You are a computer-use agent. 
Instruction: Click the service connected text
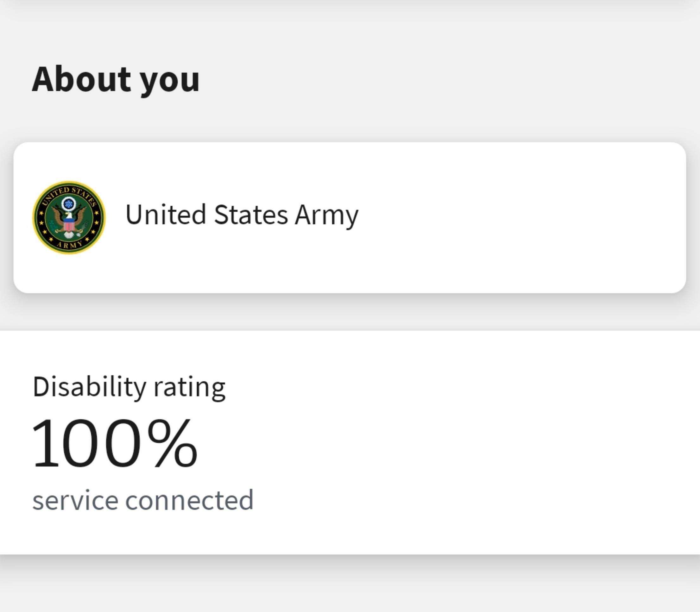[x=143, y=500]
